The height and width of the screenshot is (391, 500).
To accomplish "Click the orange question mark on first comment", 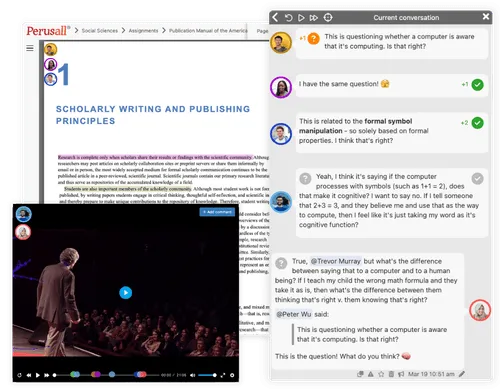I will pyautogui.click(x=313, y=39).
